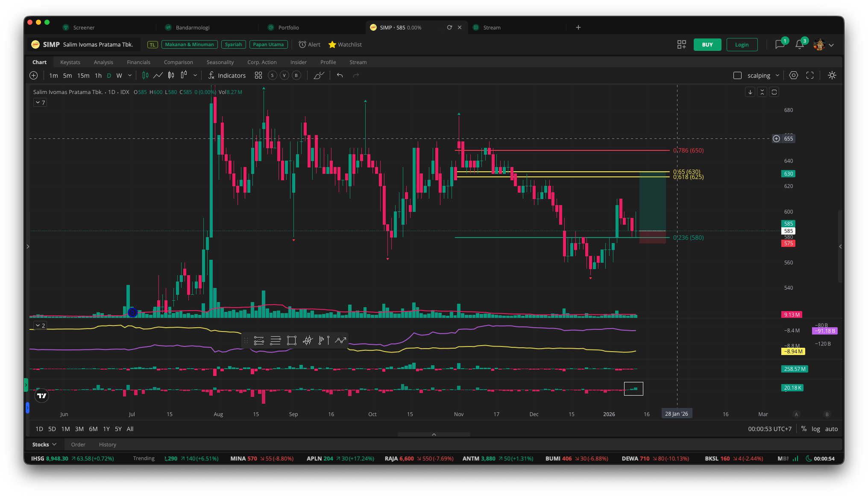The width and height of the screenshot is (868, 496).
Task: Collapse the 7 indicators legend expander
Action: point(40,103)
